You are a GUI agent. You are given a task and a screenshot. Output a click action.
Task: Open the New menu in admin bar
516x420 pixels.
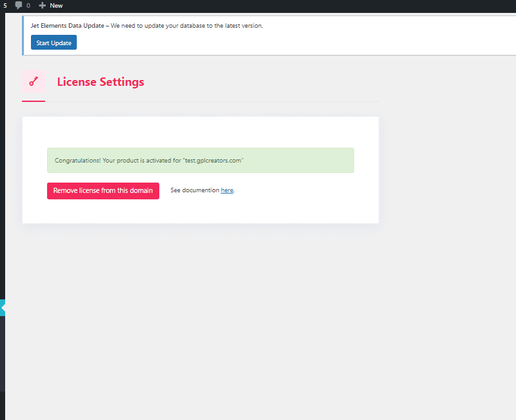point(56,6)
